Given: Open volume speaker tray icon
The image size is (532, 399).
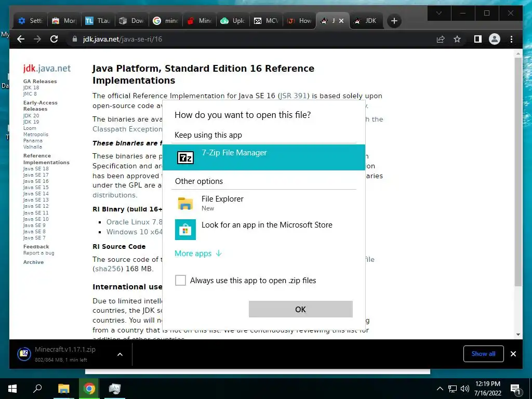Looking at the screenshot, I should (464, 389).
